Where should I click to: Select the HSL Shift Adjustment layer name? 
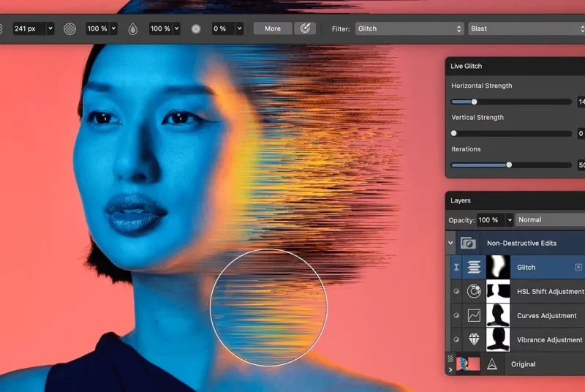(x=551, y=291)
